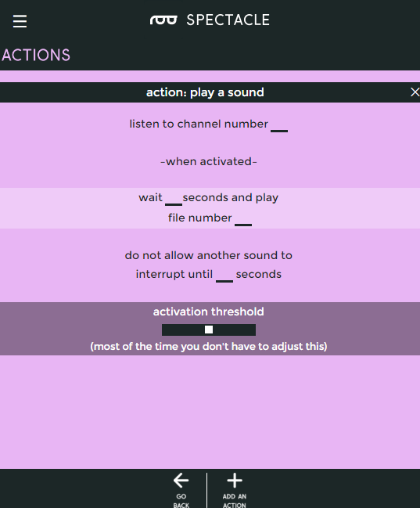Click the Spectacle glasses logo

(163, 20)
